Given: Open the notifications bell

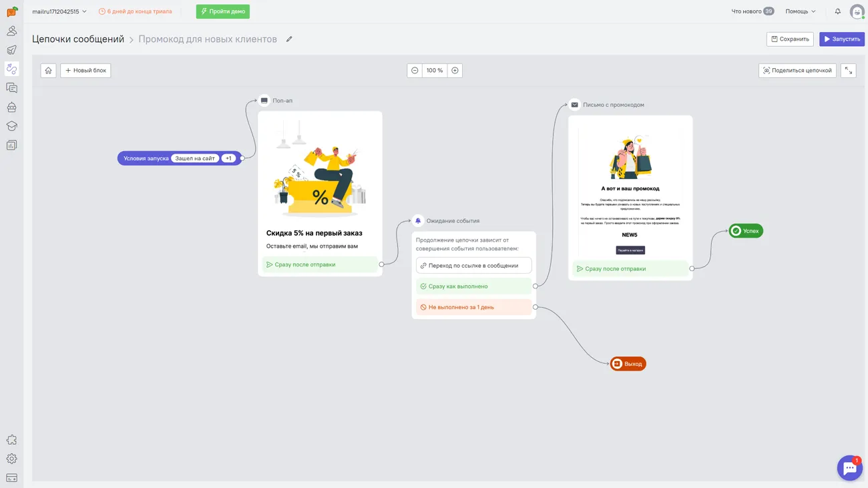Looking at the screenshot, I should coord(837,11).
